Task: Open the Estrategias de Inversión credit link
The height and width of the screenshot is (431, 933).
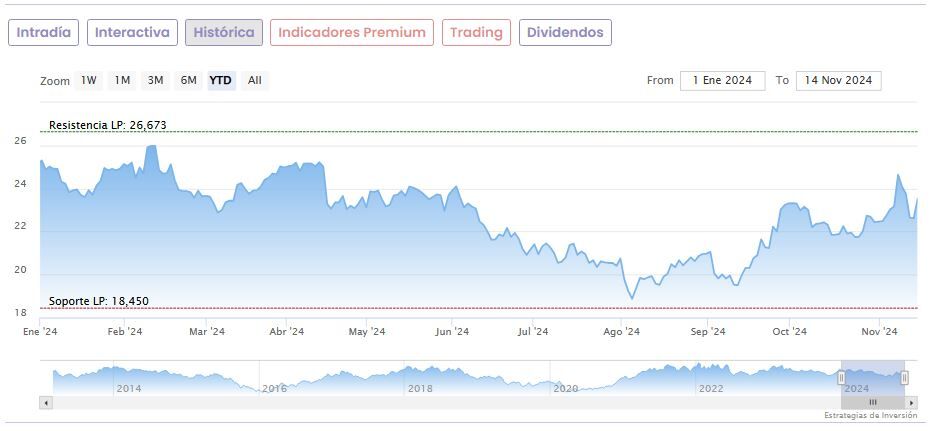Action: (x=870, y=415)
